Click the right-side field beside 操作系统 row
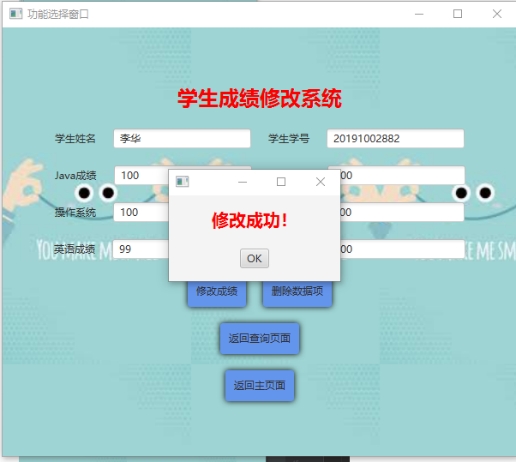The width and height of the screenshot is (516, 462). [402, 212]
